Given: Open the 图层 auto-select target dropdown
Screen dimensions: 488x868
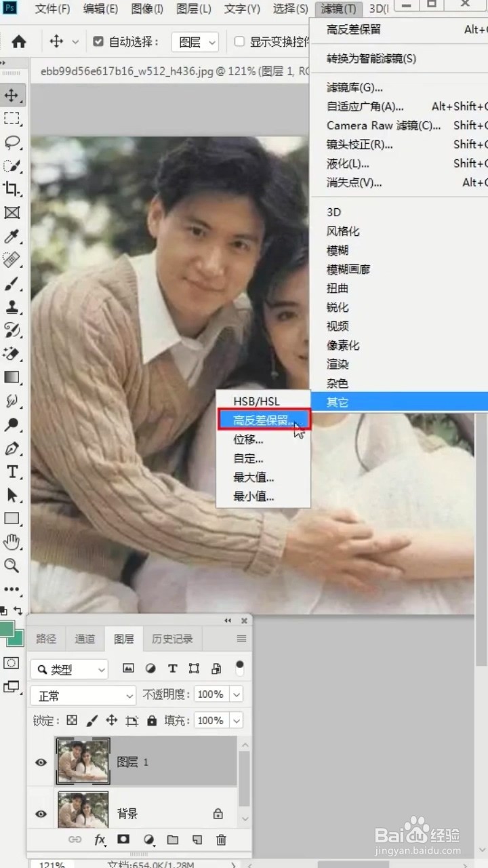Looking at the screenshot, I should point(195,42).
